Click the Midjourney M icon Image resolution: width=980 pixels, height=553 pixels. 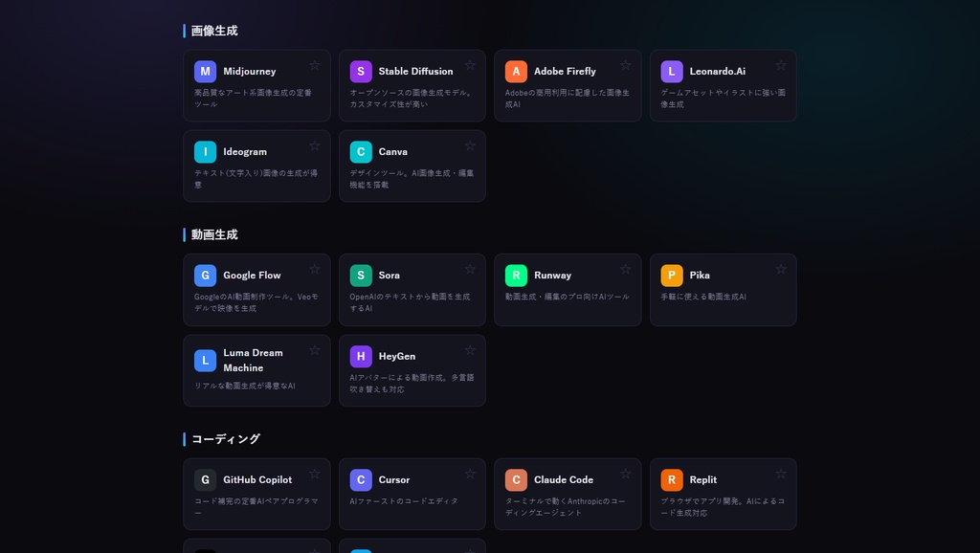[x=205, y=71]
